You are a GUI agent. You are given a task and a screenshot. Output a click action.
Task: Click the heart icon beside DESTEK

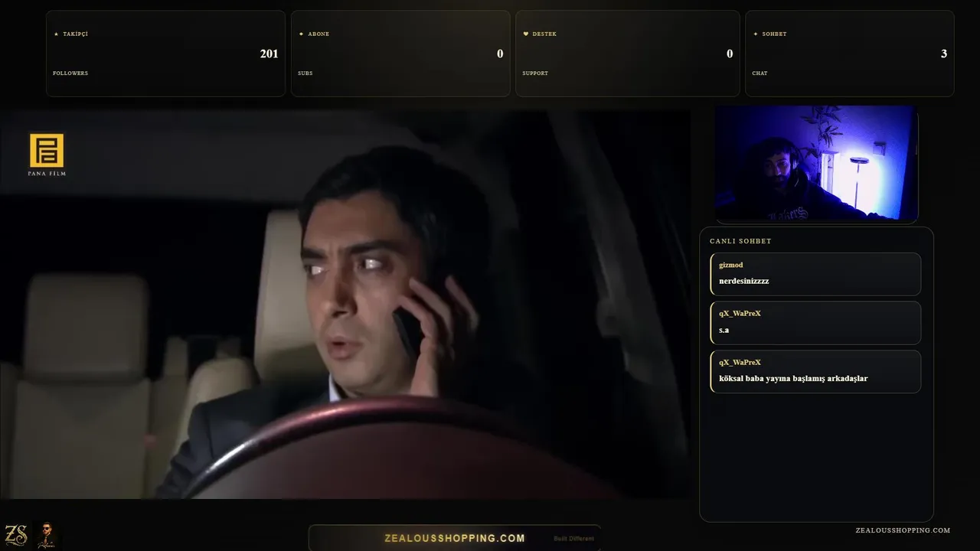point(526,34)
